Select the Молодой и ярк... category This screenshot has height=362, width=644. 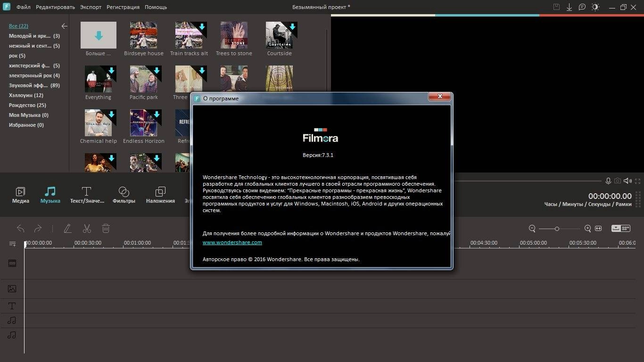click(x=34, y=36)
